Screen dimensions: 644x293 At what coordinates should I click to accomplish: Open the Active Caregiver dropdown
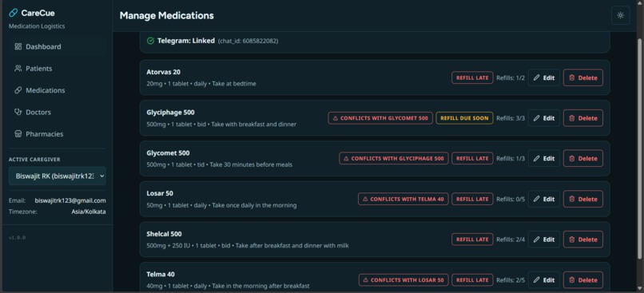tap(57, 176)
